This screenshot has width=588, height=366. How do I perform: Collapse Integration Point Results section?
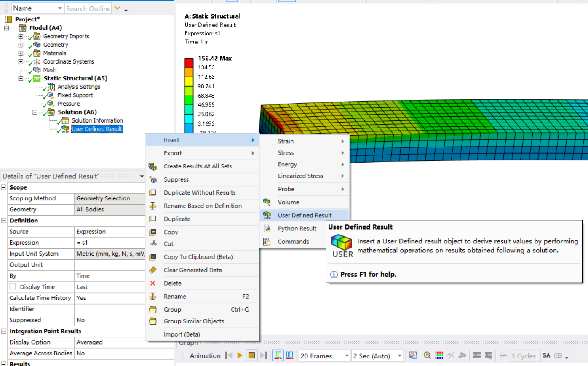tap(4, 331)
